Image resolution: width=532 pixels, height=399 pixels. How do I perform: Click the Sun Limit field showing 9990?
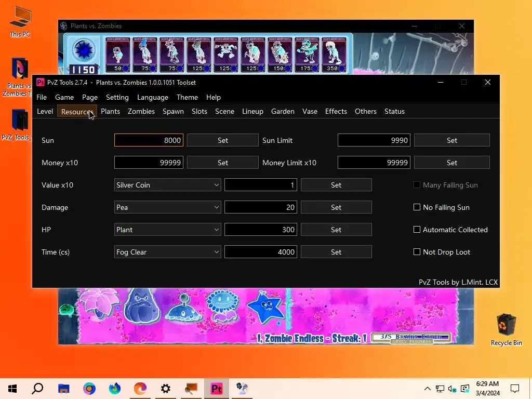[374, 140]
